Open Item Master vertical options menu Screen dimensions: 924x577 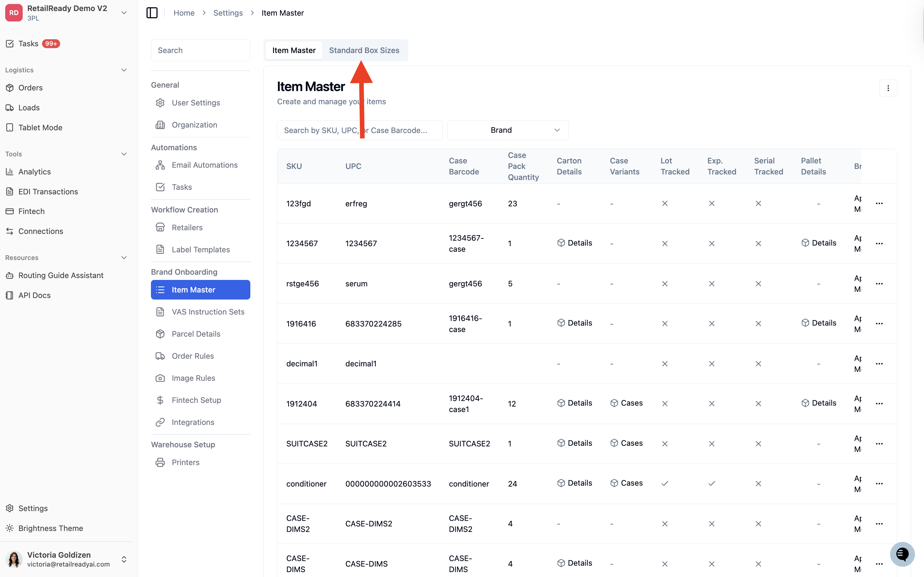[x=888, y=88]
